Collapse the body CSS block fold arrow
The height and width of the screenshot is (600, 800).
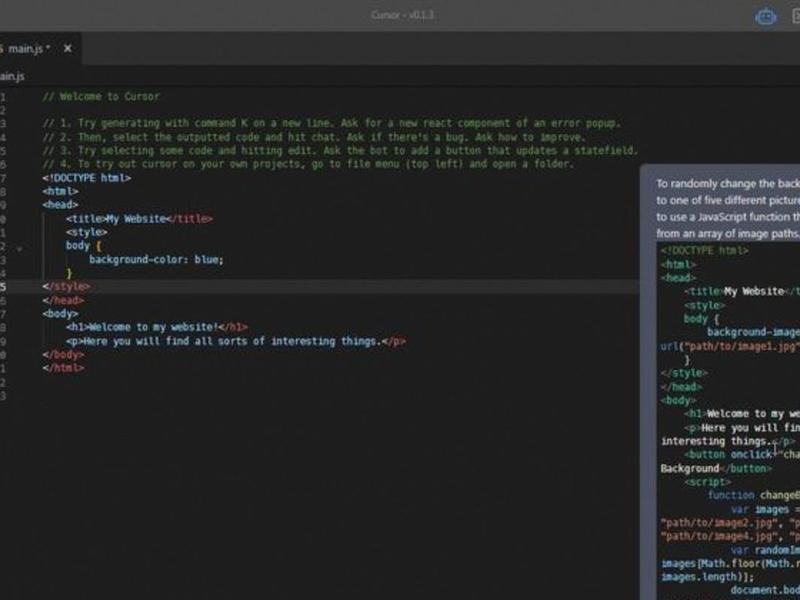[x=19, y=249]
